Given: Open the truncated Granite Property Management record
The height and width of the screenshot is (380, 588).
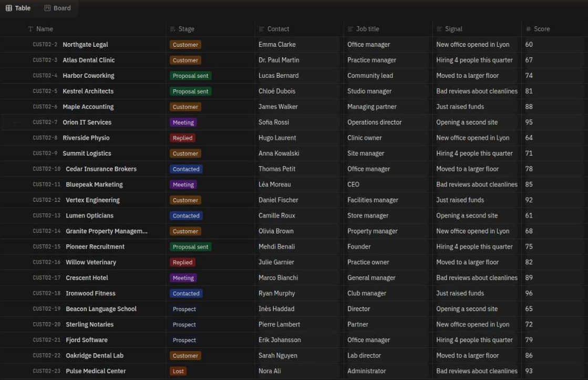Looking at the screenshot, I should pos(107,231).
